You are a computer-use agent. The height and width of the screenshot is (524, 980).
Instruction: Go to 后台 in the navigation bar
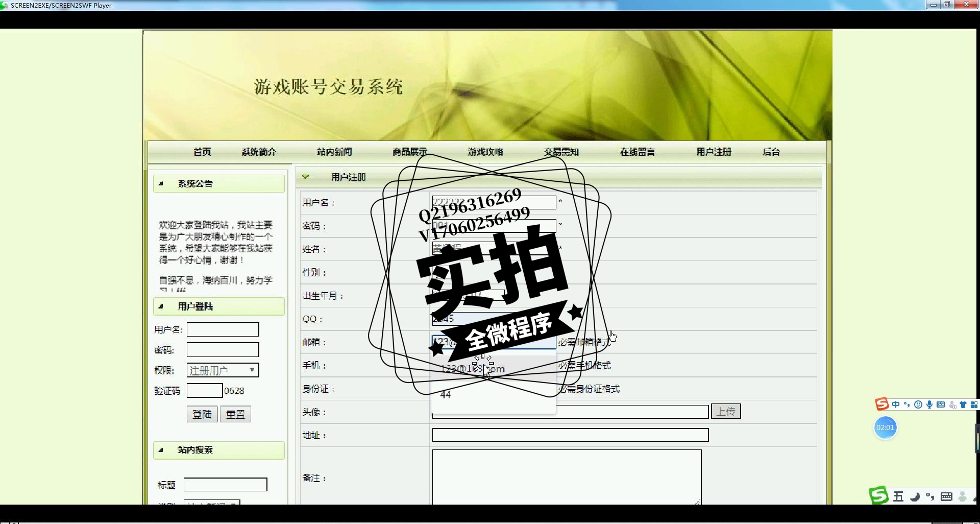coord(771,152)
